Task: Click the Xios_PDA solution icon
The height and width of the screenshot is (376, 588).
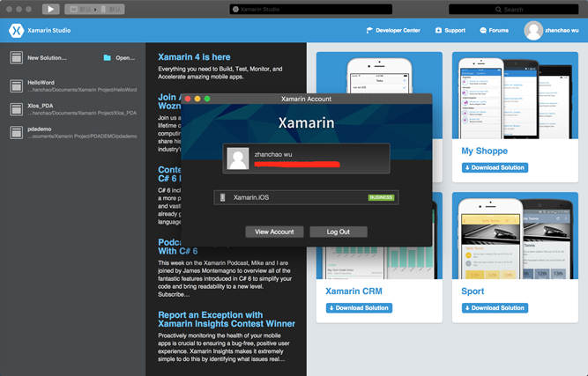Action: click(16, 109)
